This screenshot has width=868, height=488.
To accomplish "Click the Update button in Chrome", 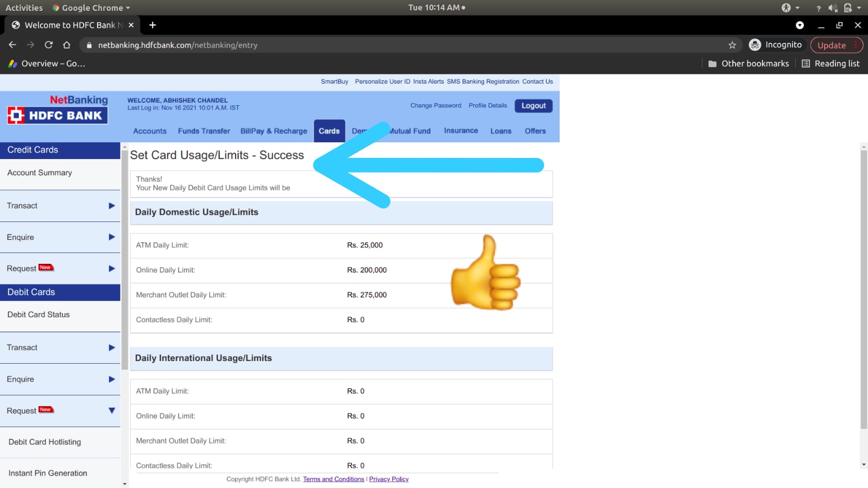I will coord(837,45).
